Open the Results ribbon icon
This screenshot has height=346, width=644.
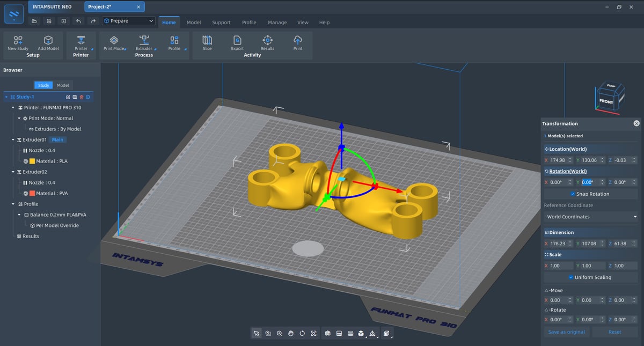(x=267, y=40)
